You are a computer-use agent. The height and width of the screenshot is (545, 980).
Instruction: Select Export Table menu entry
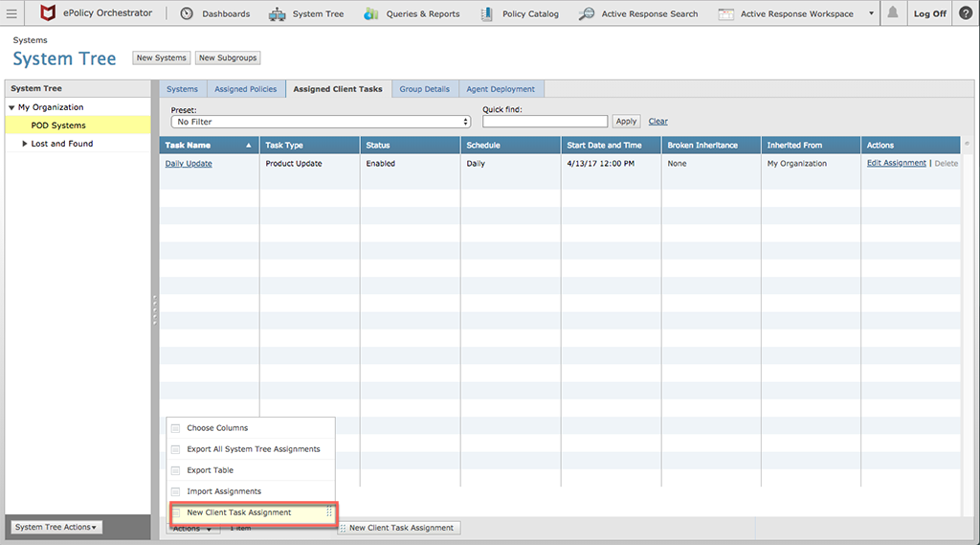(251, 470)
